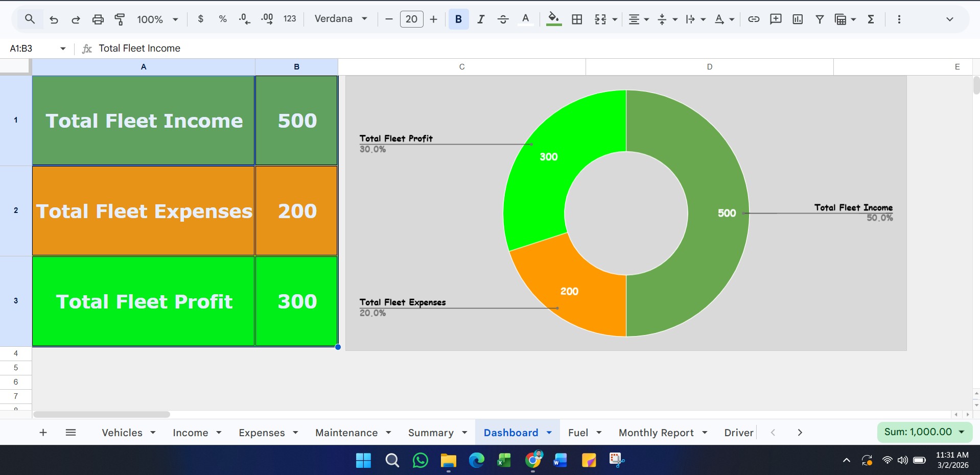980x475 pixels.
Task: Toggle bold formatting off
Action: [x=458, y=19]
